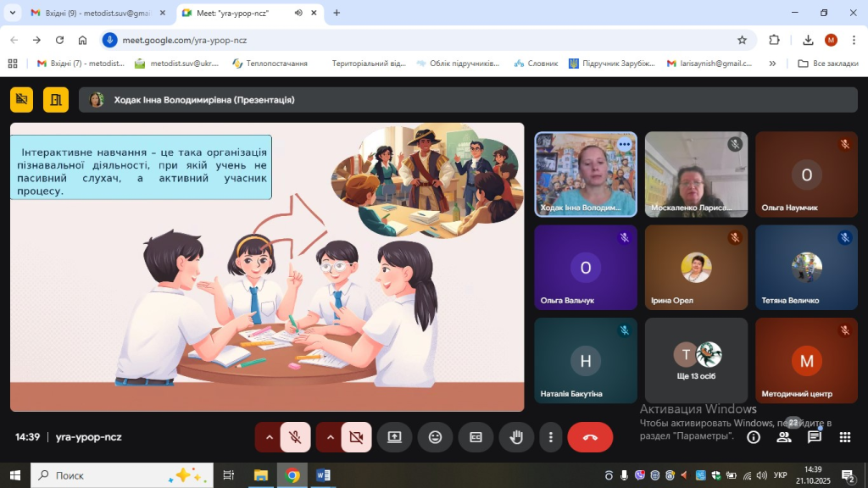
Task: Click the red hang-up call button
Action: pyautogui.click(x=590, y=437)
